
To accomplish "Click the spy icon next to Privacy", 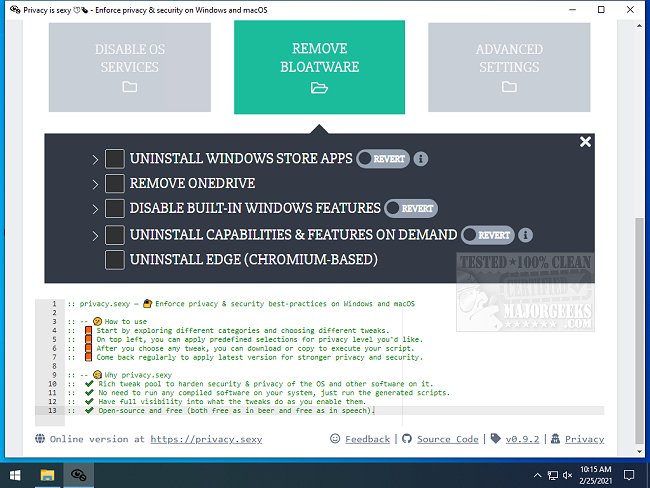I will coord(555,439).
